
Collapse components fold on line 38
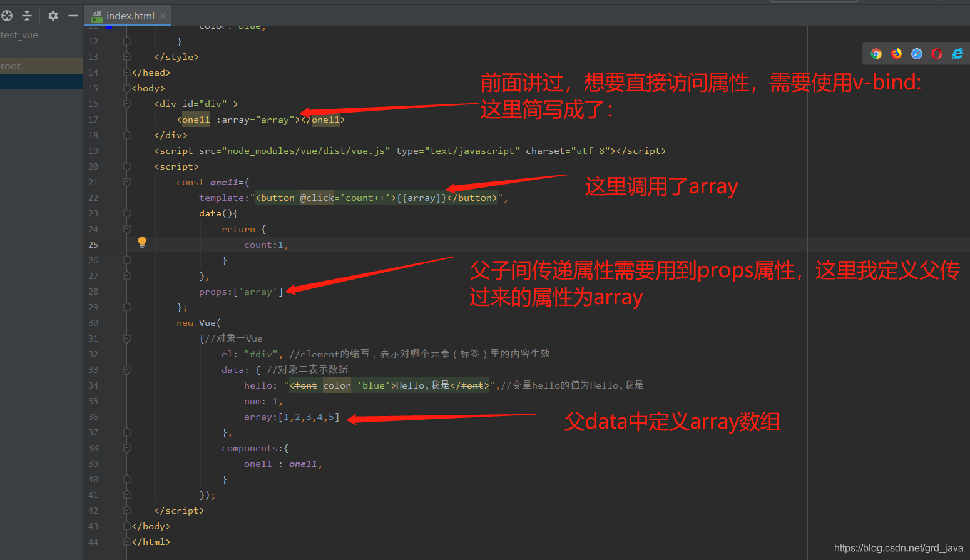[x=127, y=448]
